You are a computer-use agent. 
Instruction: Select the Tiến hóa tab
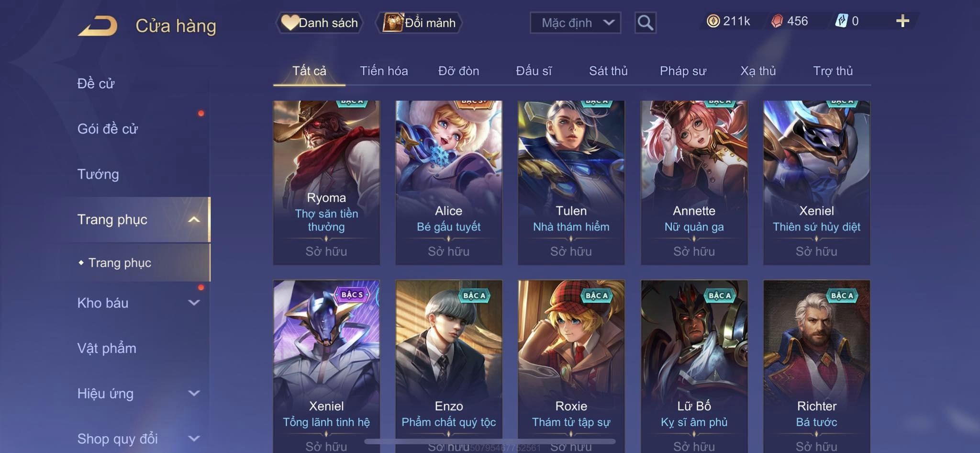pos(384,71)
